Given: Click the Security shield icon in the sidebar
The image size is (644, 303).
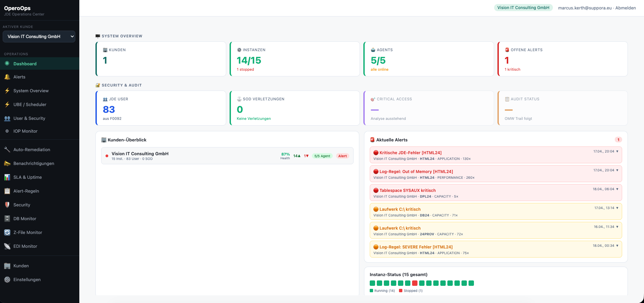Looking at the screenshot, I should click(7, 205).
